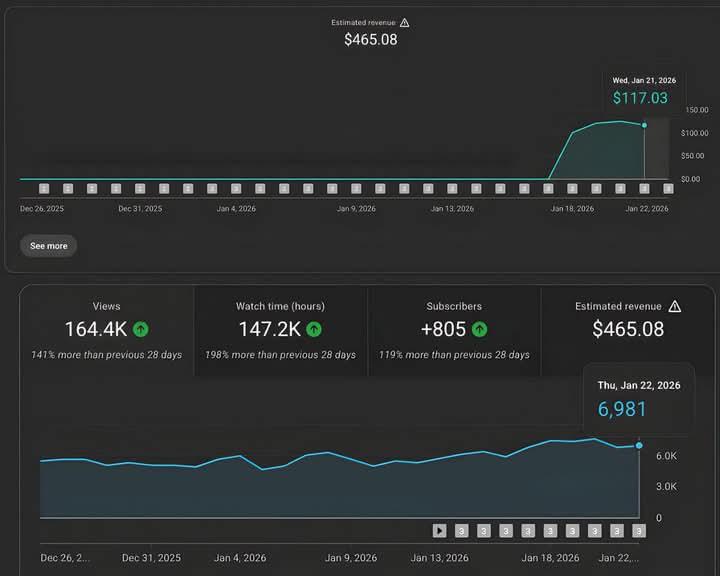Click the Jan 22 data point on views chart

pos(639,445)
